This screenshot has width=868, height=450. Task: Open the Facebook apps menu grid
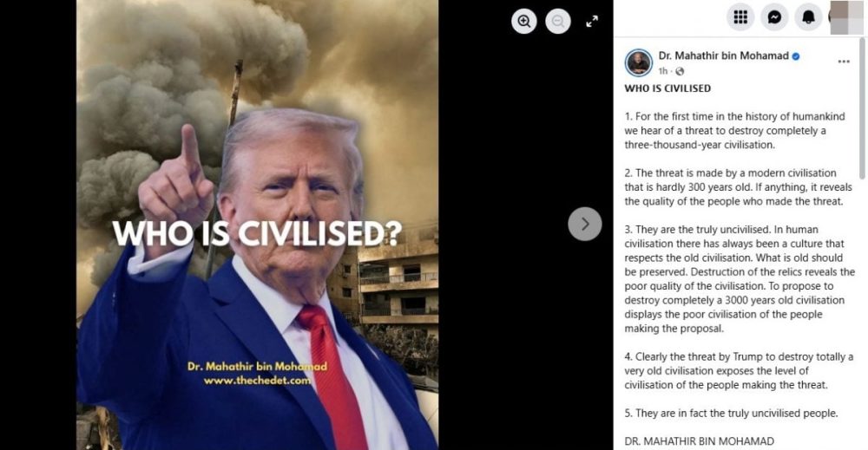740,17
